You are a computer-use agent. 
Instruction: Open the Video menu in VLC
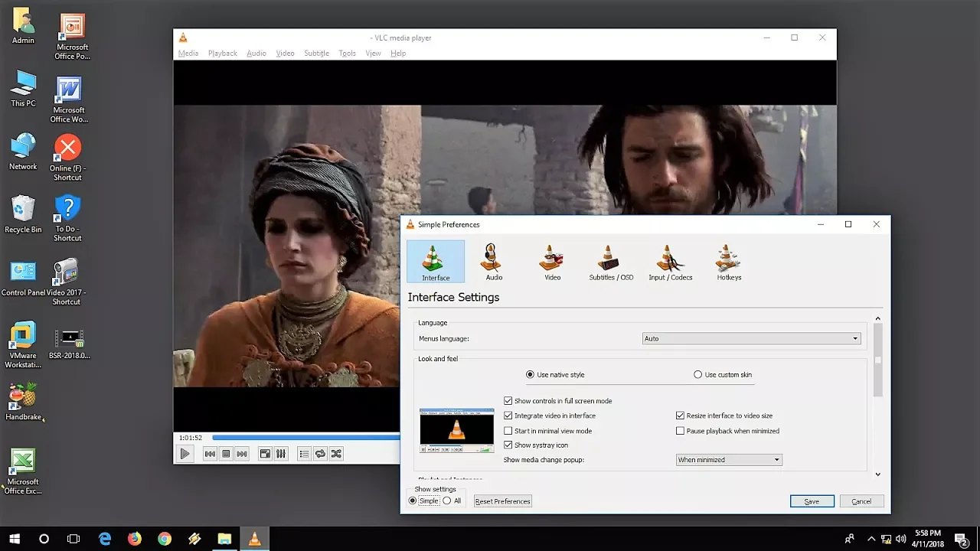(x=285, y=54)
